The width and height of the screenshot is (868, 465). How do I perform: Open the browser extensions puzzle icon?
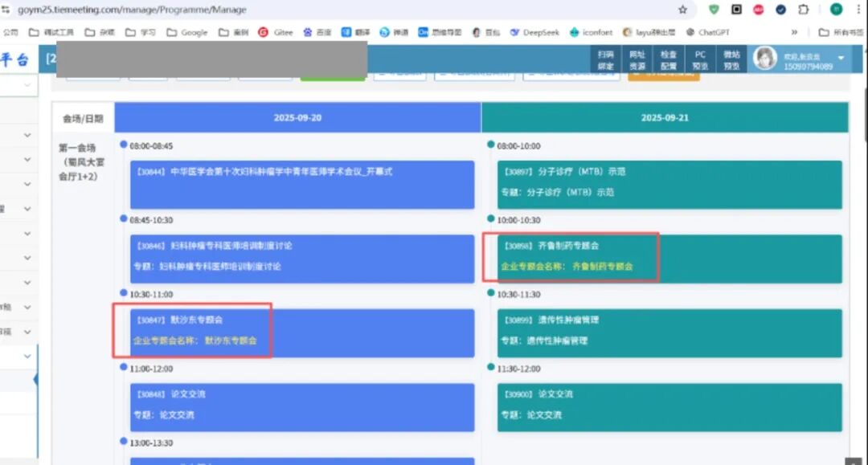803,10
